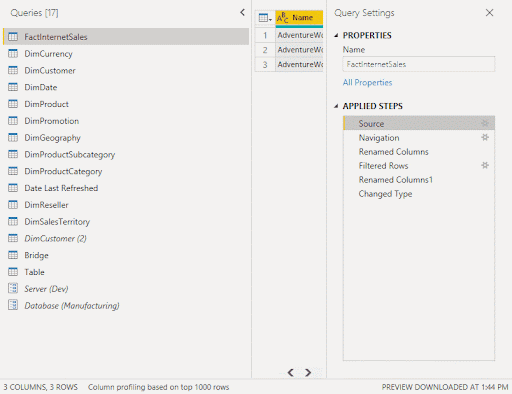This screenshot has height=394, width=512.
Task: Click the Bridge query table icon
Action: pyautogui.click(x=13, y=255)
